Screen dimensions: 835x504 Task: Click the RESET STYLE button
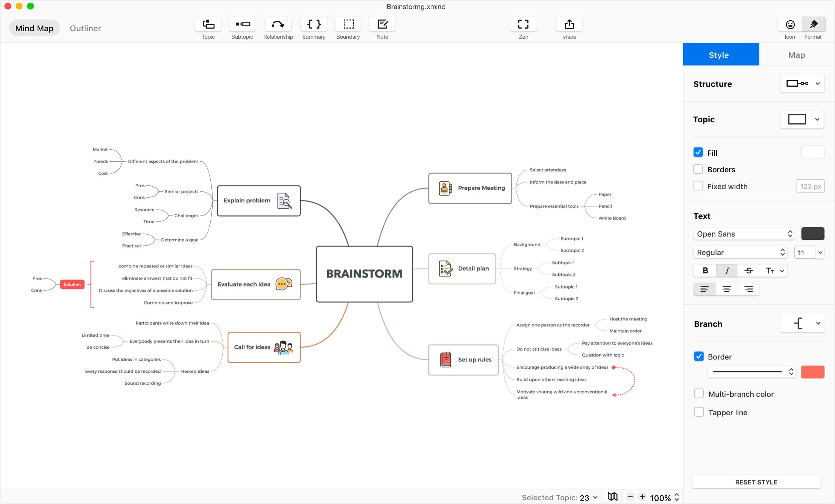tap(756, 482)
